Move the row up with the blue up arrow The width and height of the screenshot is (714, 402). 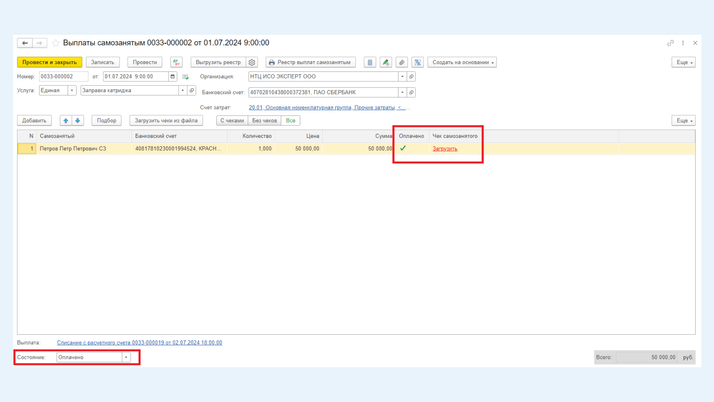(66, 120)
